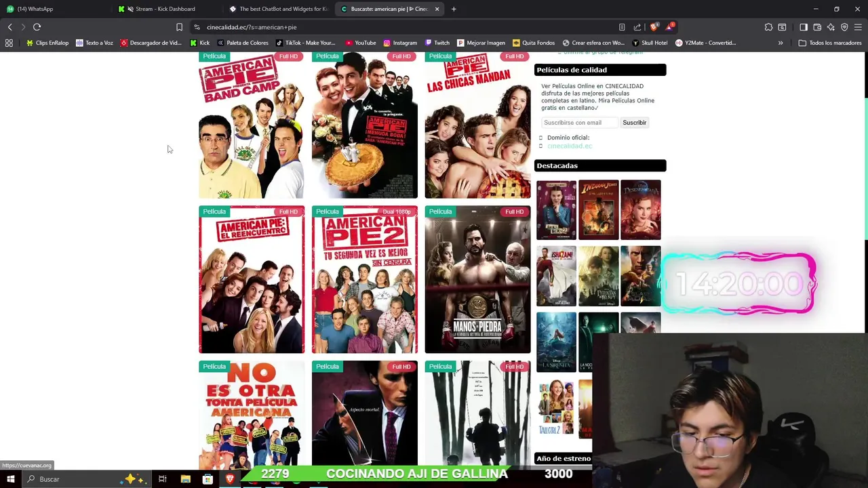The image size is (868, 488).
Task: Open Brave Rewards triangle icon
Action: 670,27
